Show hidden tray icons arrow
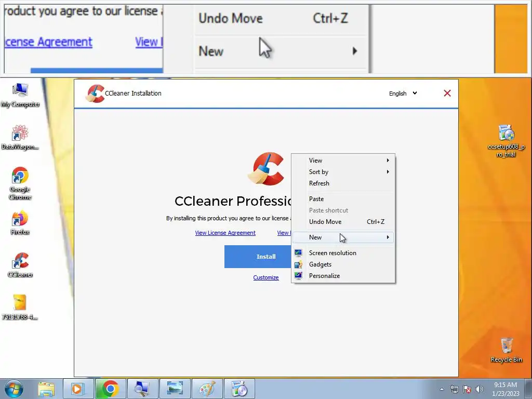Viewport: 532px width, 399px height. tap(442, 389)
